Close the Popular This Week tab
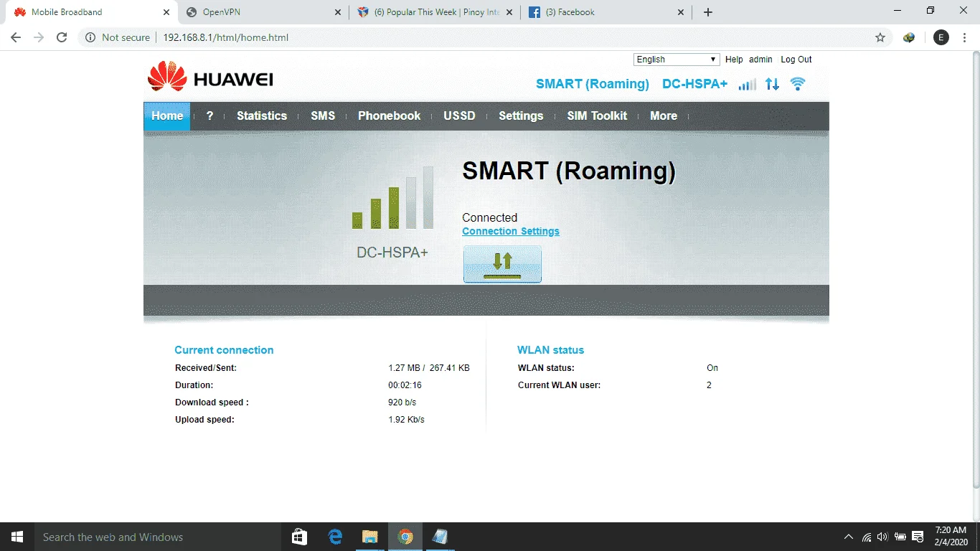Viewport: 980px width, 551px height. click(x=510, y=12)
